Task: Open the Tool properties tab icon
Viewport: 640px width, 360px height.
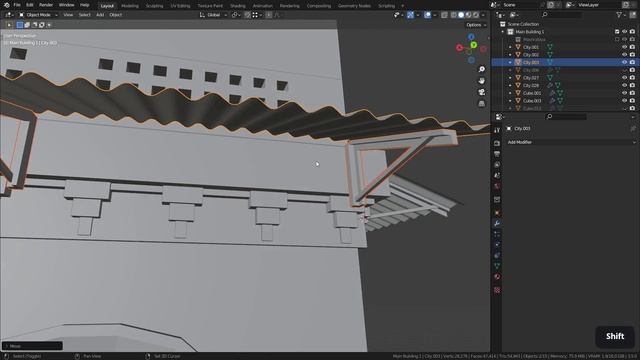Action: pyautogui.click(x=497, y=130)
